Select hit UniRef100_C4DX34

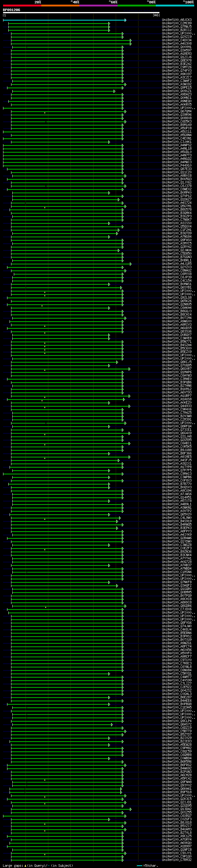click(177, 40)
